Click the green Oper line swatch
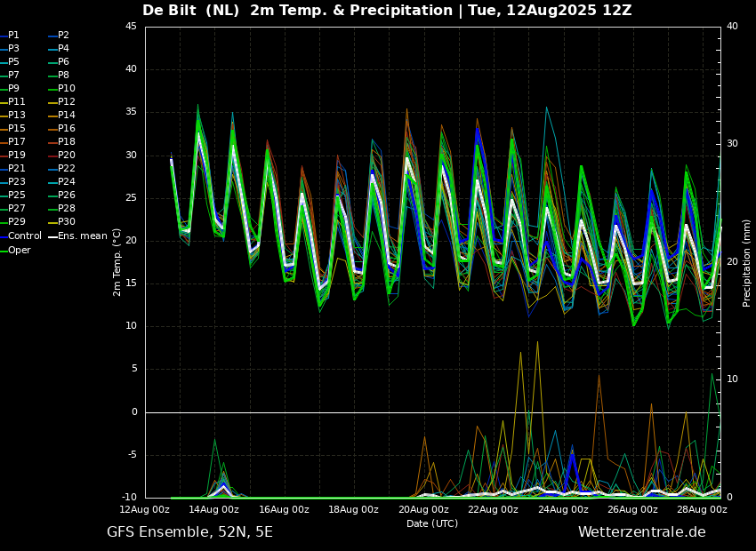This screenshot has width=756, height=551. pos(4,251)
